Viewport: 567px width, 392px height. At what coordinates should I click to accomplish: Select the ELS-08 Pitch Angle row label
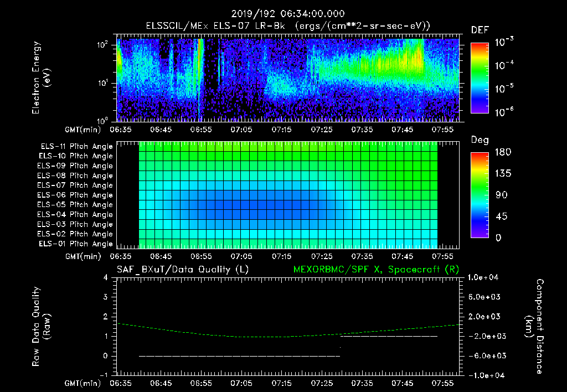coord(75,176)
